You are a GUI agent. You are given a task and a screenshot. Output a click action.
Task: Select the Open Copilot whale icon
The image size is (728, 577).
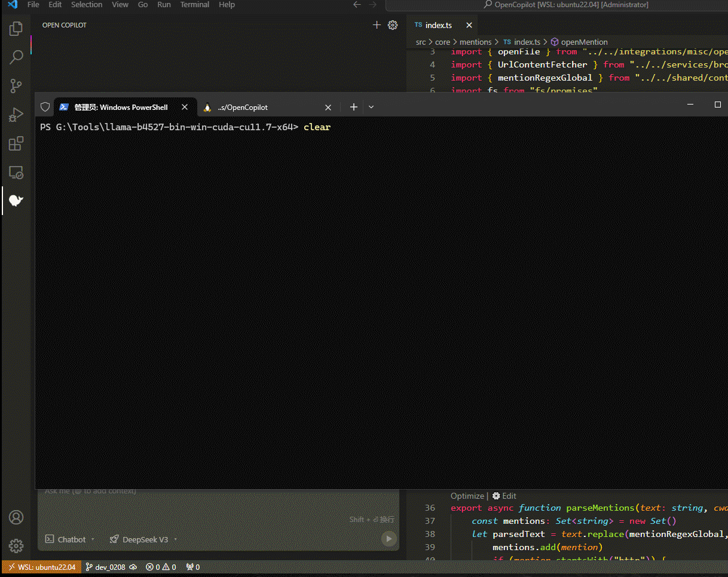[16, 201]
